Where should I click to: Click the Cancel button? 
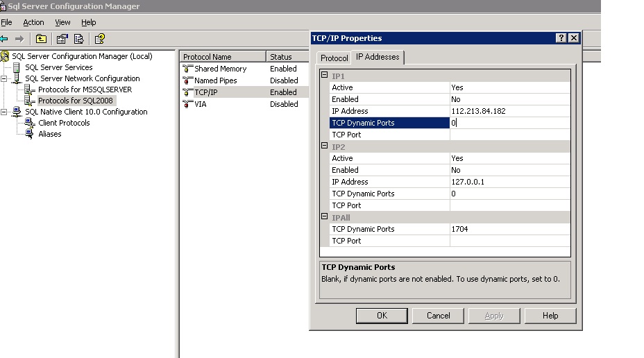[438, 316]
